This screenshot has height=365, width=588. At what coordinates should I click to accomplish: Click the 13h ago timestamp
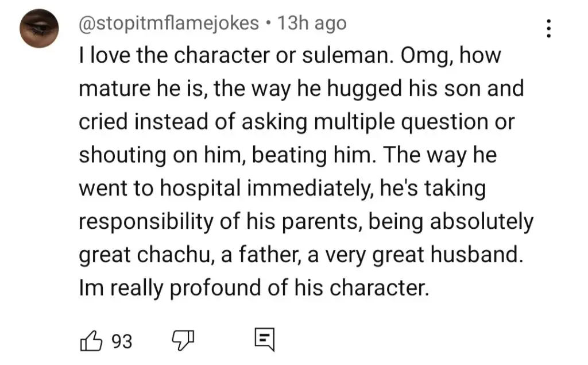pyautogui.click(x=312, y=24)
